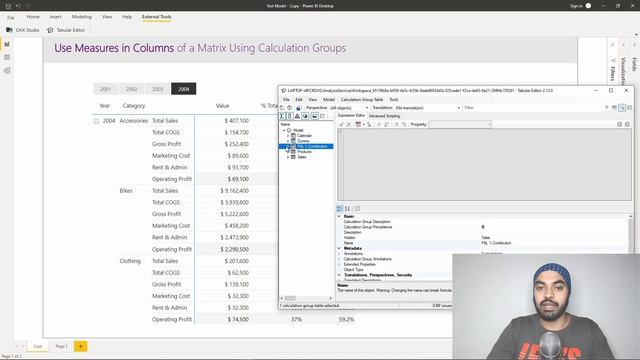Launch Tabular Editor from External Tools ribbon
This screenshot has height=360, width=640.
pyautogui.click(x=66, y=30)
